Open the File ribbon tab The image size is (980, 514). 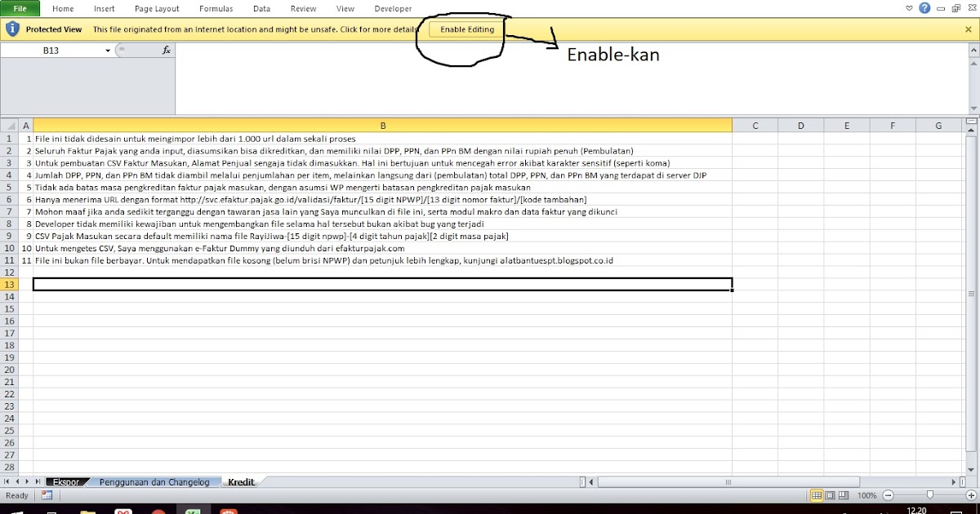[19, 8]
